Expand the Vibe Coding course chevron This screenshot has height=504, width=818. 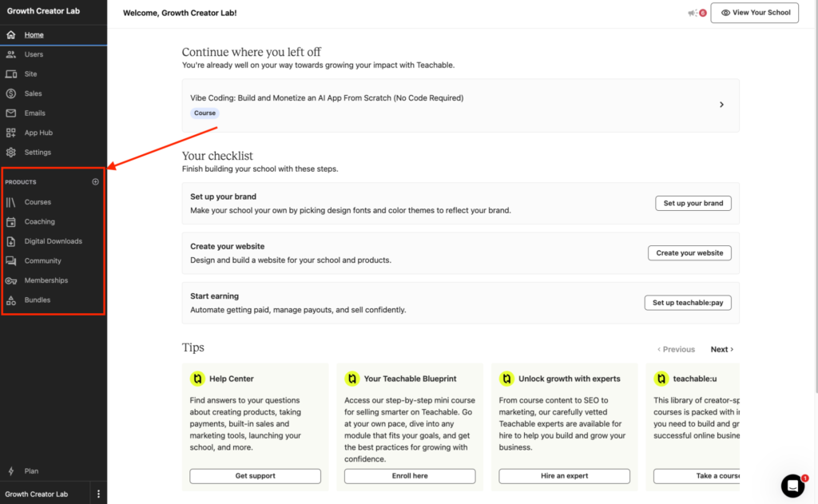[721, 105]
